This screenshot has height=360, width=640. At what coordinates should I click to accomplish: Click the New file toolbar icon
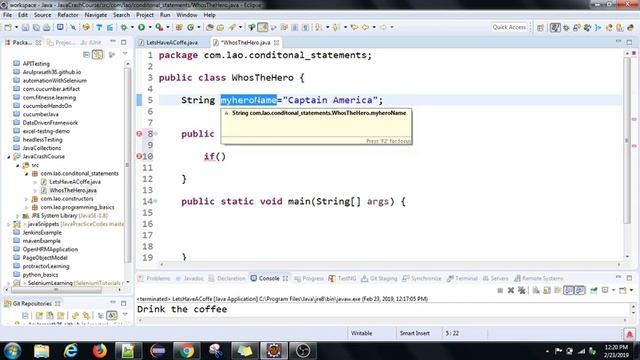click(8, 27)
